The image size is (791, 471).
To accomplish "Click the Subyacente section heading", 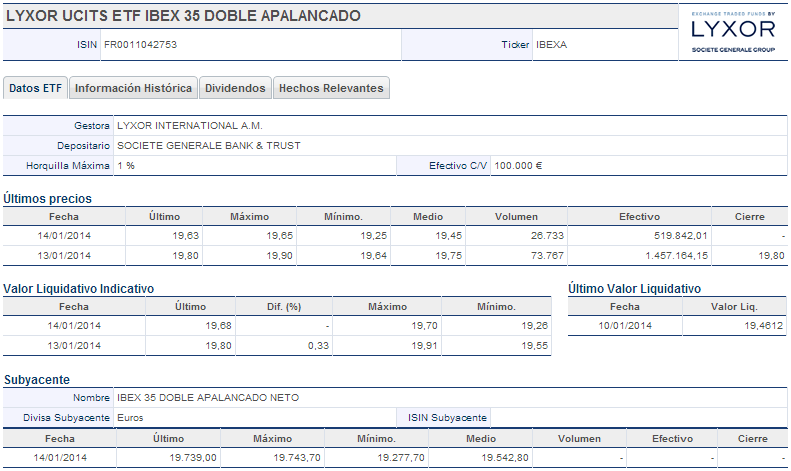I will pyautogui.click(x=37, y=380).
